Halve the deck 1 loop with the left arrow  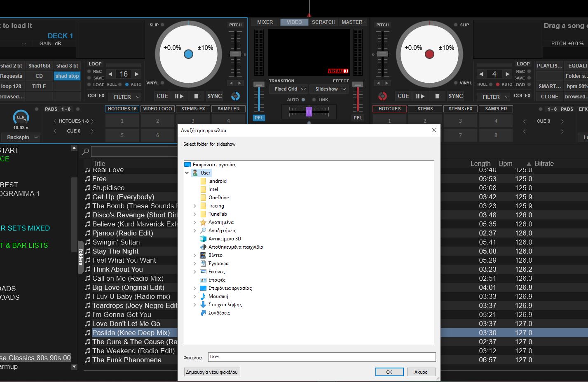tap(110, 74)
